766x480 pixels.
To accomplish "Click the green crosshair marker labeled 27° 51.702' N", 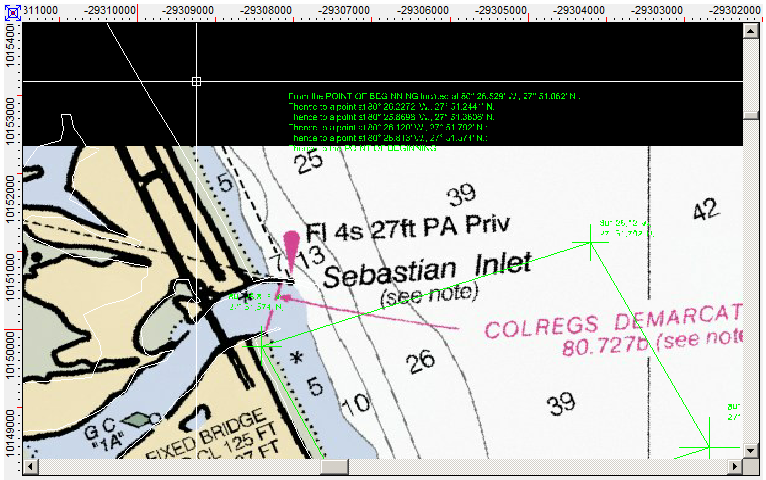I will pos(591,242).
